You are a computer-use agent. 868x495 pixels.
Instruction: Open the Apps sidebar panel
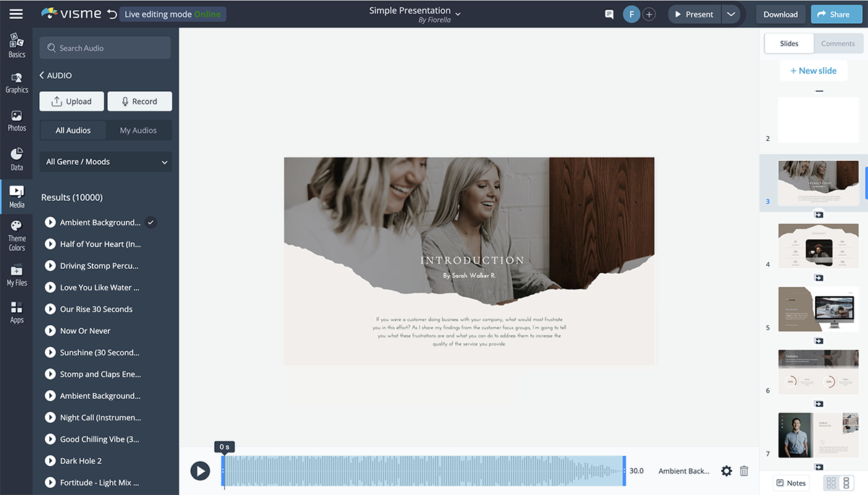click(x=17, y=312)
